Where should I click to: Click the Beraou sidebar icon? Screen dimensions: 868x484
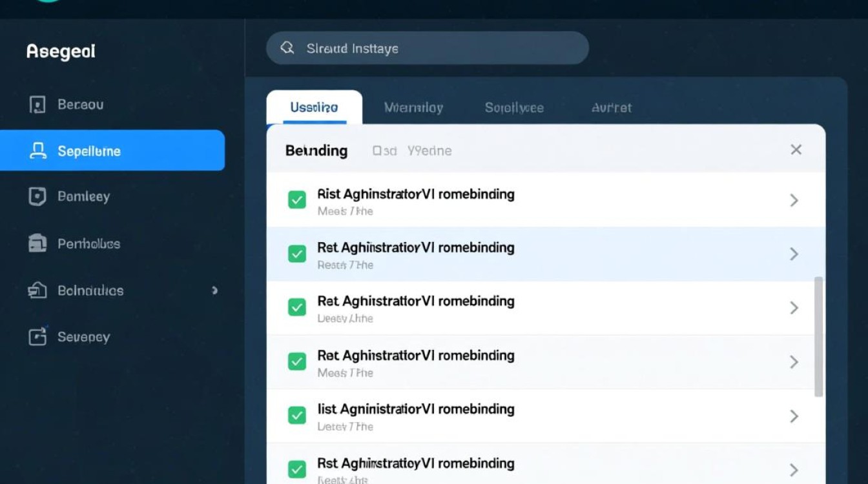[x=37, y=105]
